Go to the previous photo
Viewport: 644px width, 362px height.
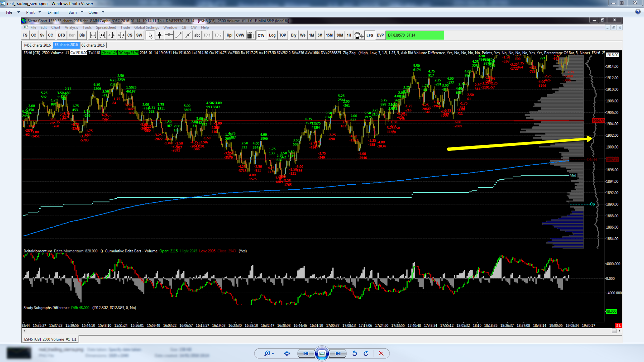[306, 353]
